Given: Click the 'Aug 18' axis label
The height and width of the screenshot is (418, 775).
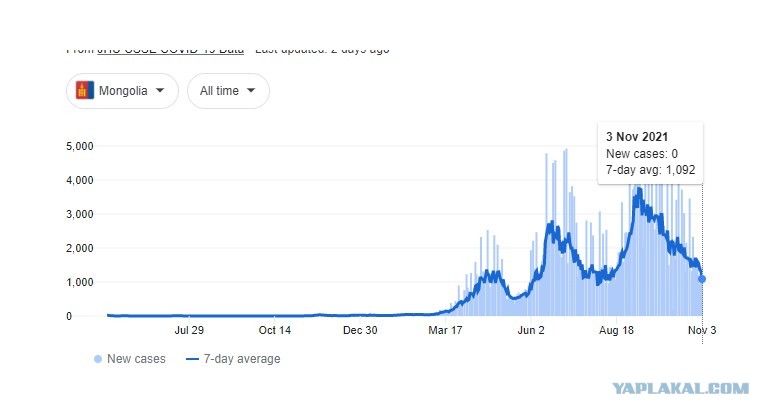Looking at the screenshot, I should pyautogui.click(x=616, y=330).
